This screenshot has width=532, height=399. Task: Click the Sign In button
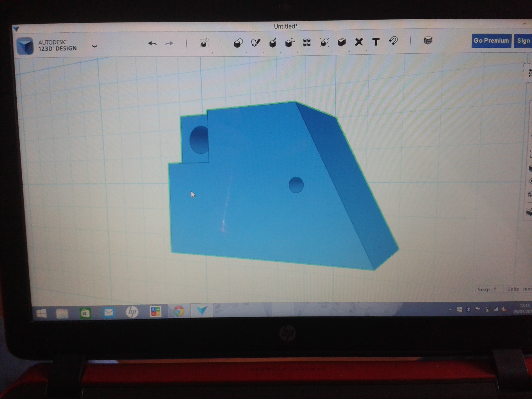[x=523, y=41]
